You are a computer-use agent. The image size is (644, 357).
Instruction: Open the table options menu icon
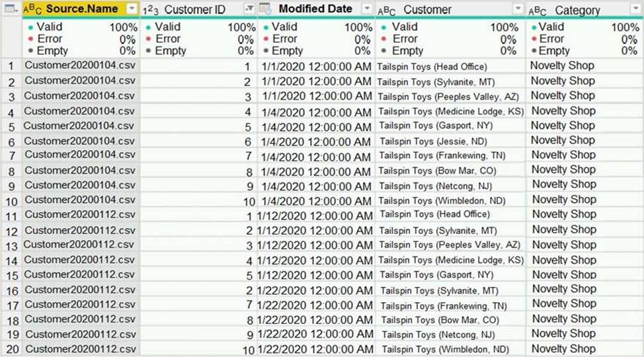(11, 9)
